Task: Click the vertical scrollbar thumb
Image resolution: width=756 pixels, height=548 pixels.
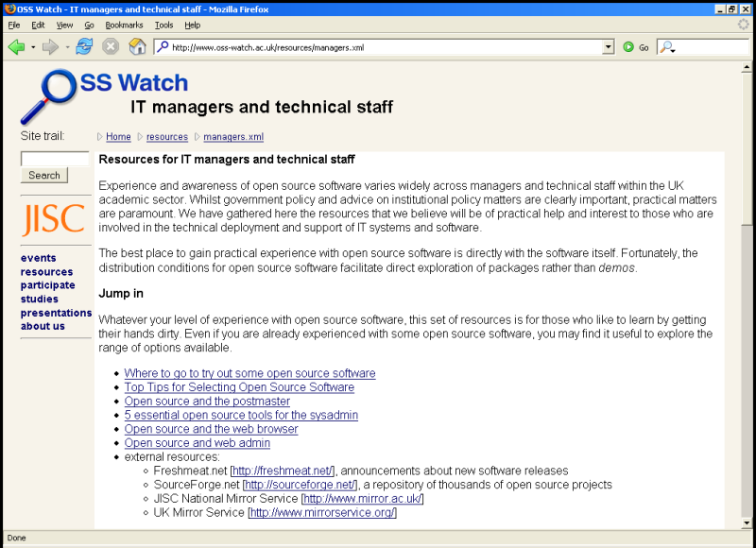Action: pos(747,149)
